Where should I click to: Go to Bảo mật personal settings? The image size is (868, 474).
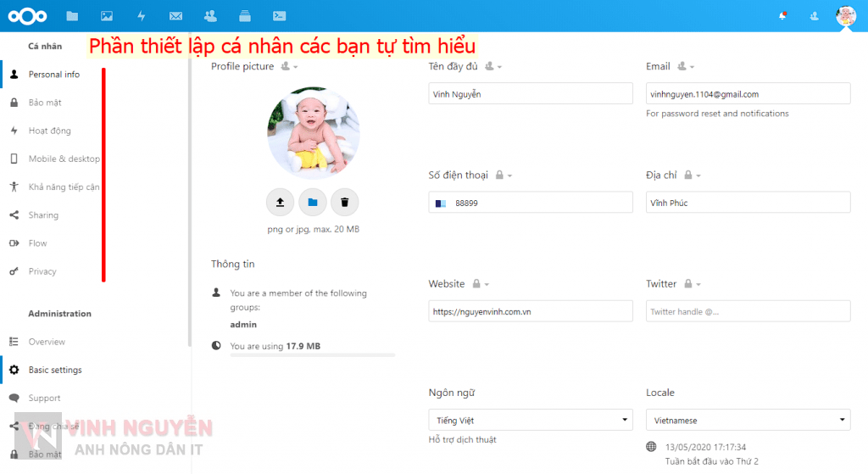(x=45, y=103)
